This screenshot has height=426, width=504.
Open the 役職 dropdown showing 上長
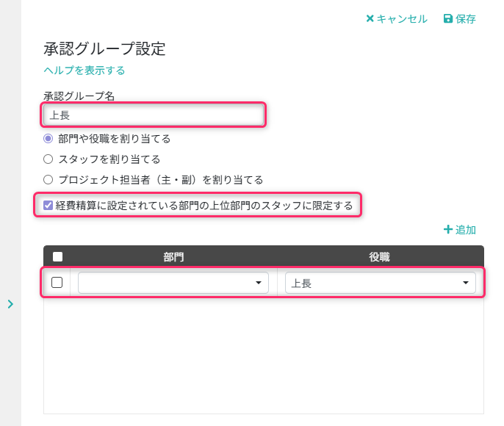click(x=380, y=283)
